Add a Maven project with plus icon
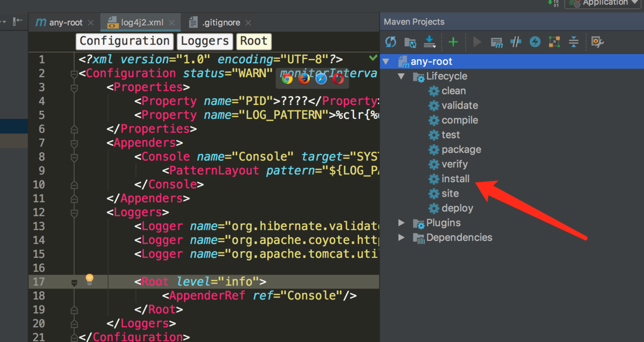This screenshot has width=644, height=342. (453, 42)
